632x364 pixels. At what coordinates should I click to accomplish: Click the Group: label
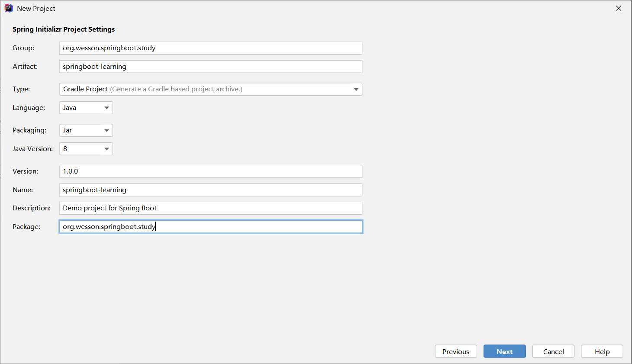23,48
